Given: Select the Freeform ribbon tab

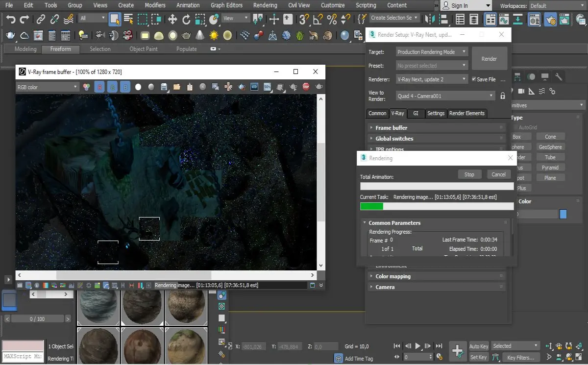Looking at the screenshot, I should coord(60,49).
